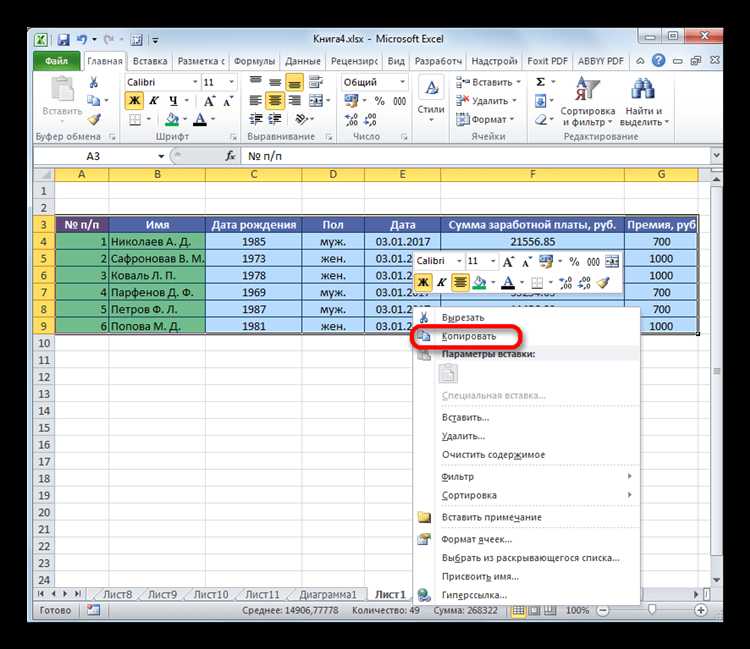
Task: Switch to the Формулы ribbon tab
Action: [x=254, y=61]
